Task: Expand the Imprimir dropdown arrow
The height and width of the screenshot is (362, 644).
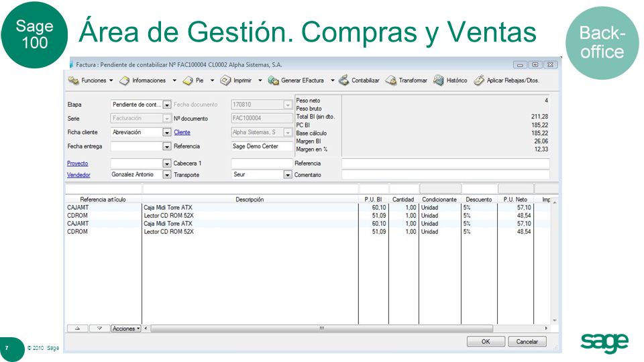Action: (260, 80)
